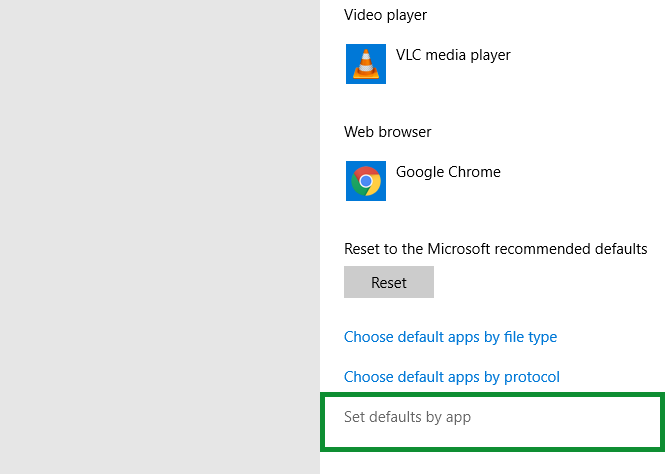Screen dimensions: 666x474
Task: Click the words 'file type' in the link
Action: pos(530,337)
